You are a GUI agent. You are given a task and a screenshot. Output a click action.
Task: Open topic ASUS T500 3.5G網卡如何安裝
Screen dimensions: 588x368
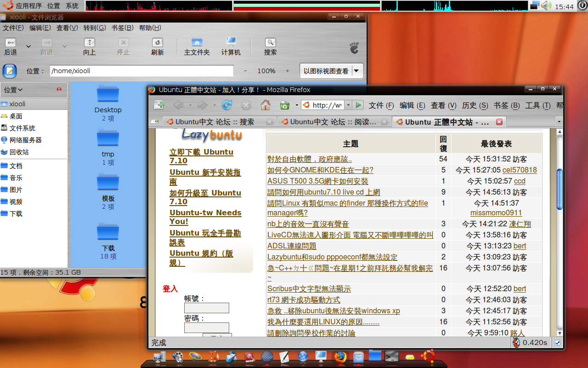(318, 181)
